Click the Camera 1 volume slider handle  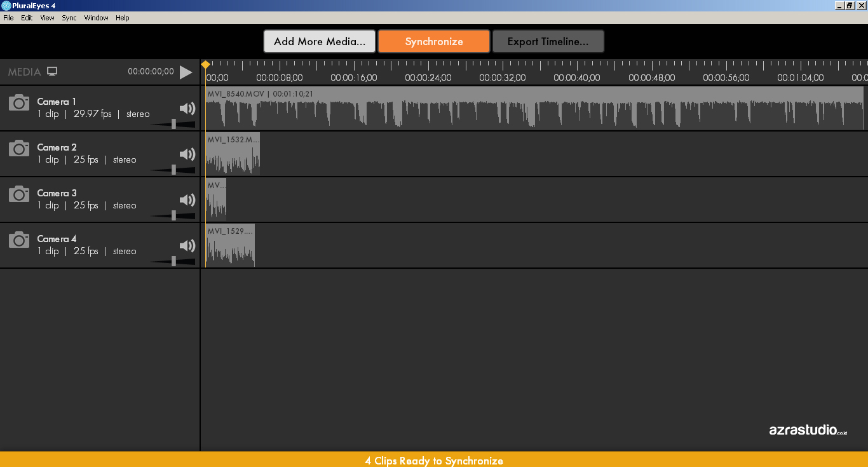coord(173,124)
